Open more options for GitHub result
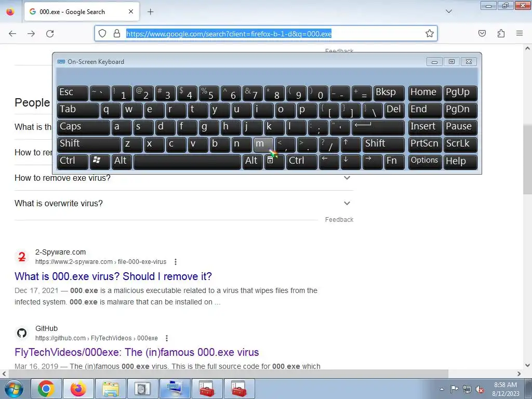 pos(167,338)
